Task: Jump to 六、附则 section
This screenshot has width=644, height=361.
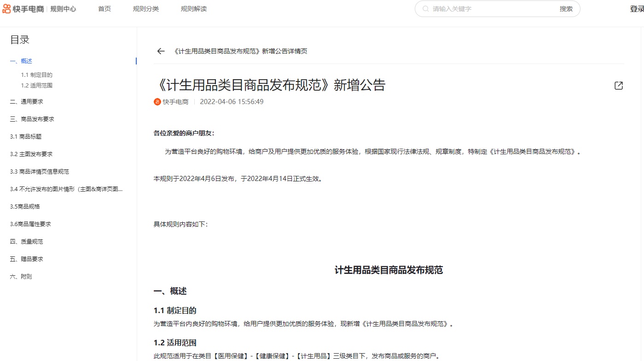Action: (x=21, y=277)
